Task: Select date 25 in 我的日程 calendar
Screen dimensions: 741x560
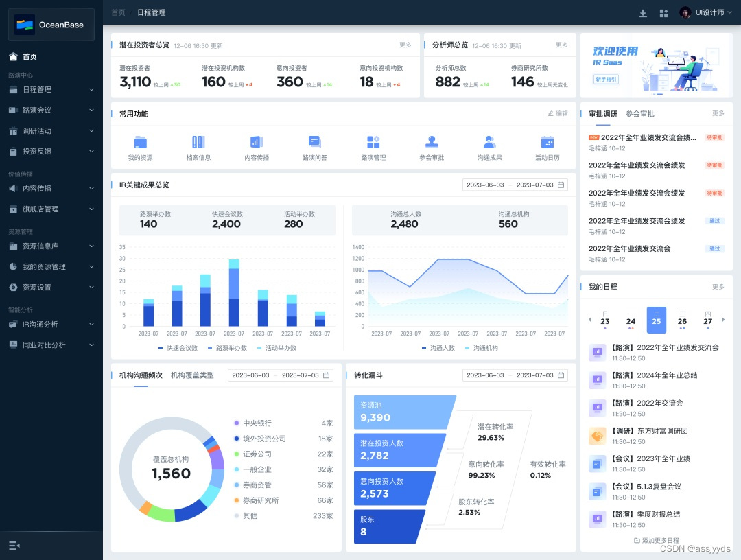Action: [x=657, y=320]
